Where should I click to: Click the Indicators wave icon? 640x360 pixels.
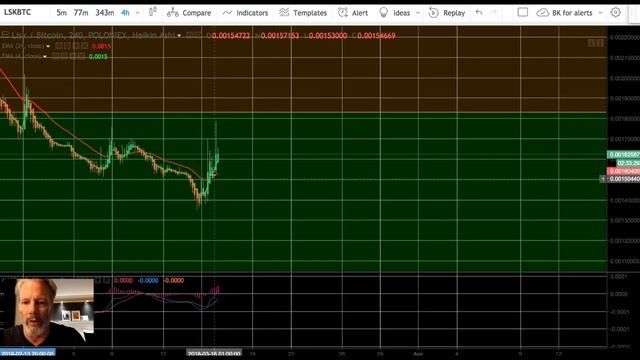point(227,13)
